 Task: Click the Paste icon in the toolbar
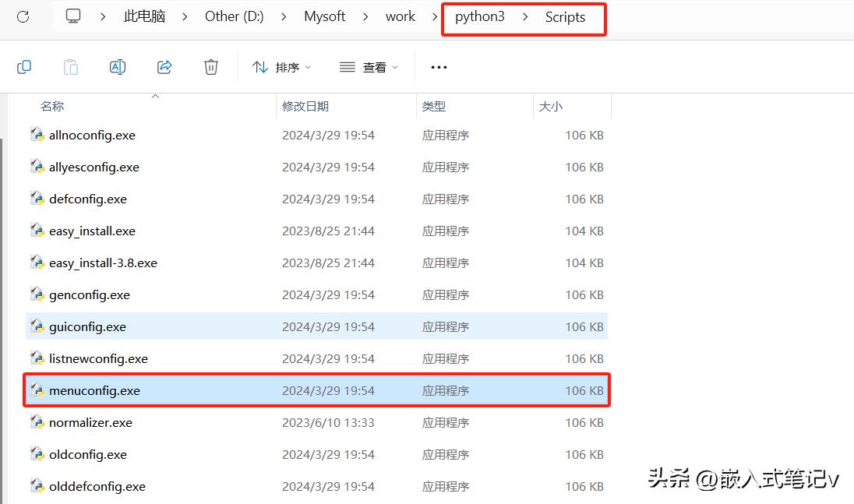tap(71, 67)
